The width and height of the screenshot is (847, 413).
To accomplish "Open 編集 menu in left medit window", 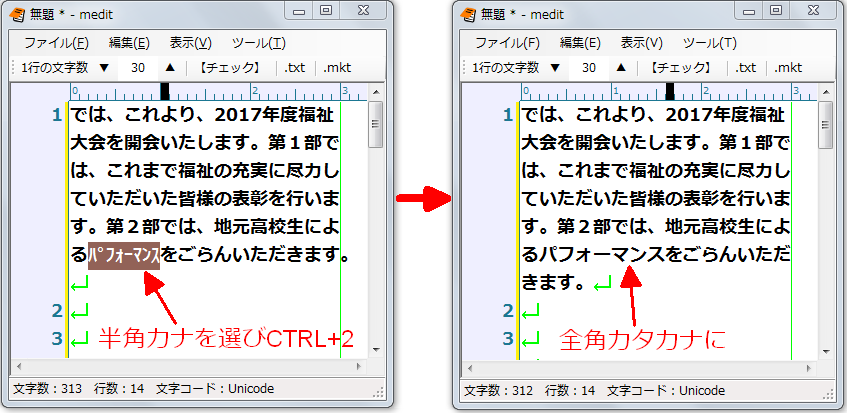I will click(129, 43).
